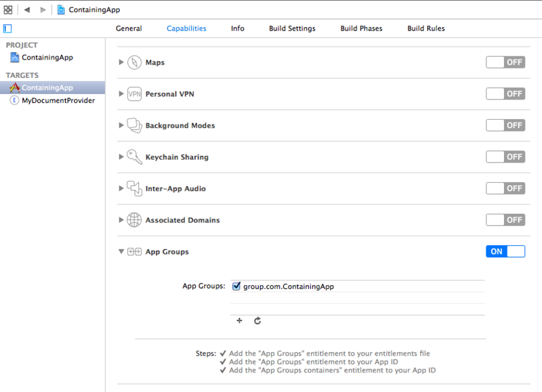Switch to the Build Phases tab
Screen dimensions: 542x392
(361, 28)
